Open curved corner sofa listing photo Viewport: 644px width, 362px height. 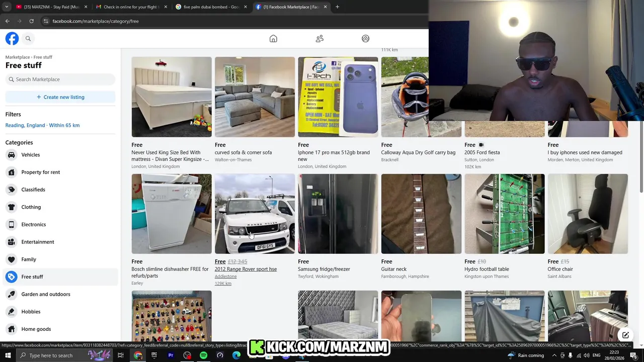255,97
